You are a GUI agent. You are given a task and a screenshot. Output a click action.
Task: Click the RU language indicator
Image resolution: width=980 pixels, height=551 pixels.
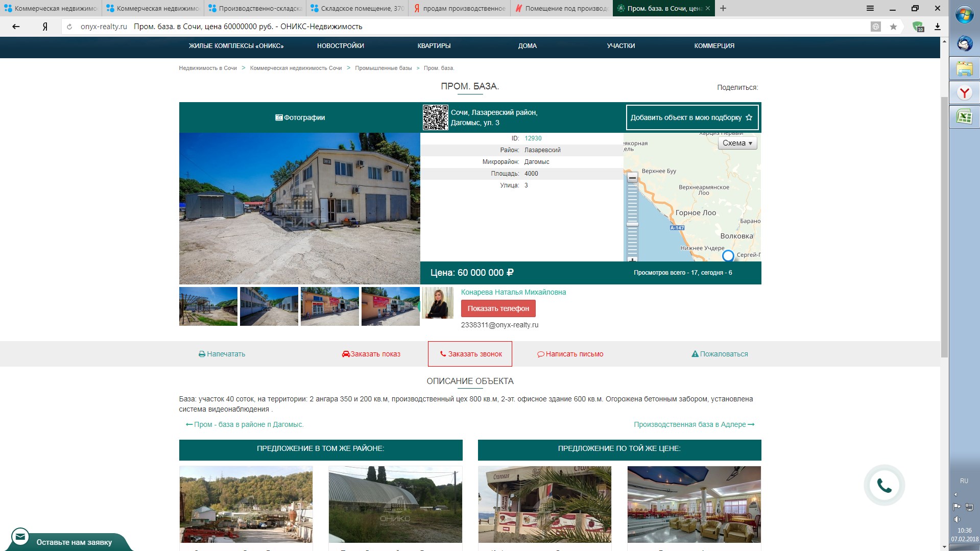coord(964,481)
